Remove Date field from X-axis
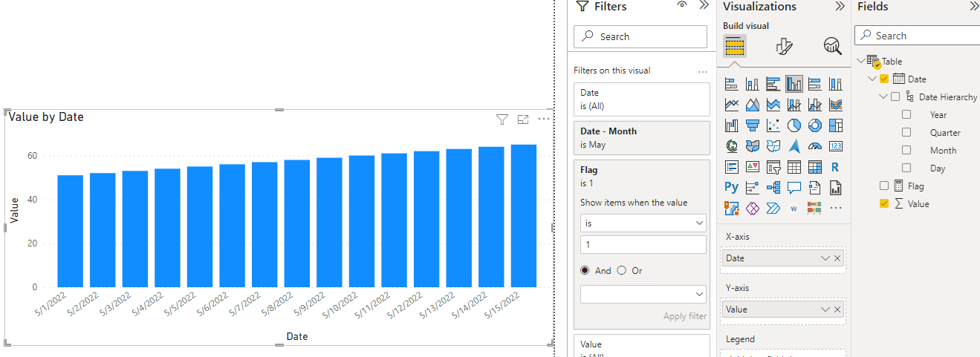This screenshot has width=980, height=357. coord(837,258)
